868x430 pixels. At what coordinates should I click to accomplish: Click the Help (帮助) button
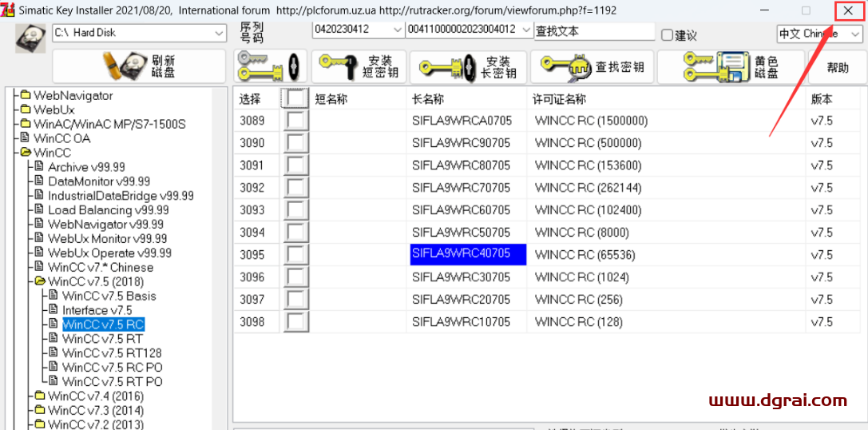click(x=838, y=68)
